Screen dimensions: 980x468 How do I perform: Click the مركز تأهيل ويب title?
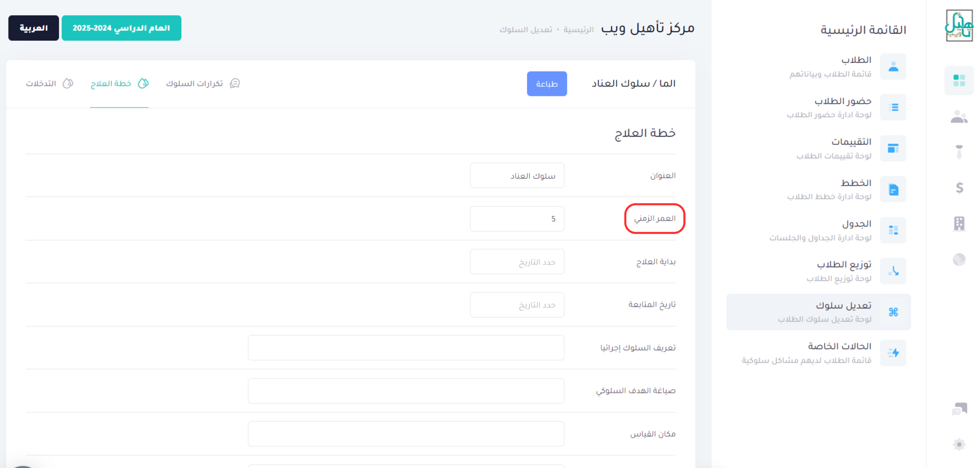point(647,28)
